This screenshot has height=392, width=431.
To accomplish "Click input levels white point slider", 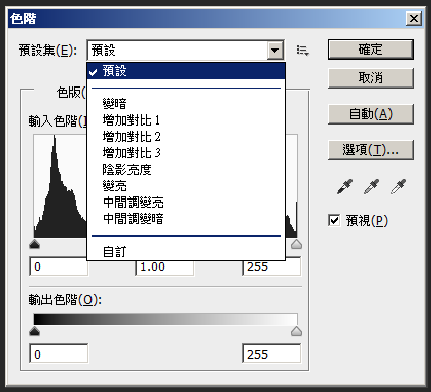I will pyautogui.click(x=296, y=244).
